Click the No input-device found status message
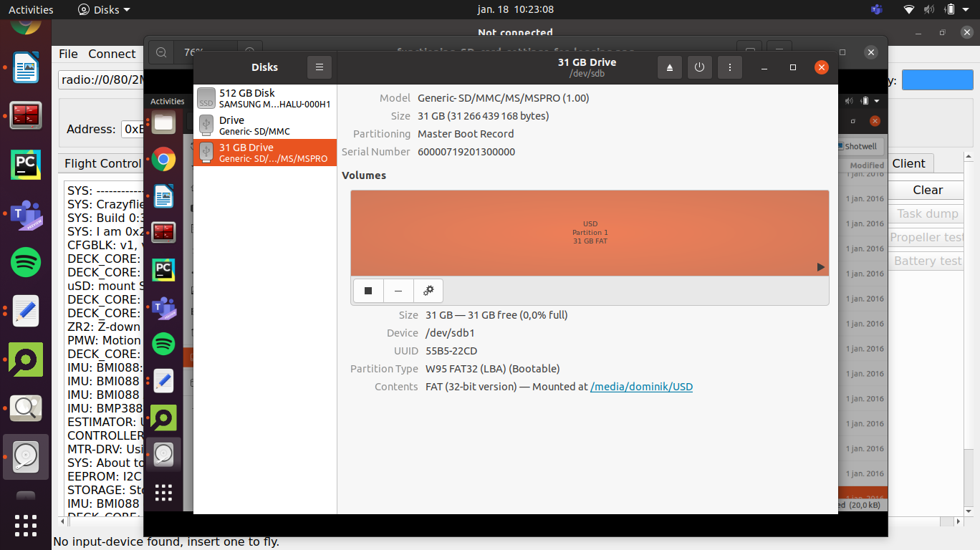980x550 pixels. click(166, 541)
